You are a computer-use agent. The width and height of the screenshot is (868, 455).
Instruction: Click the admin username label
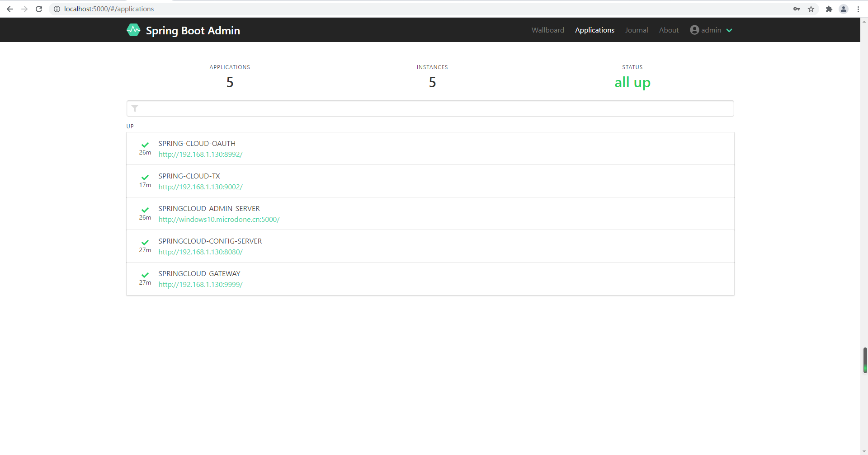point(711,30)
